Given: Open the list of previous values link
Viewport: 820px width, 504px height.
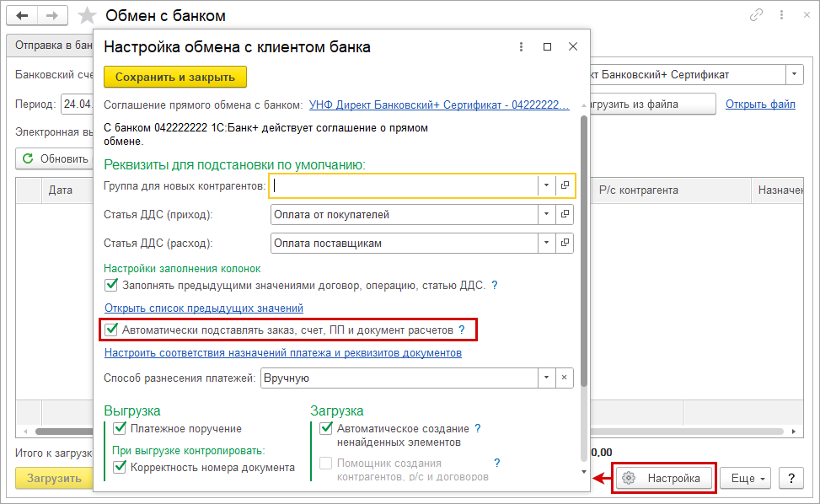Looking at the screenshot, I should click(204, 308).
